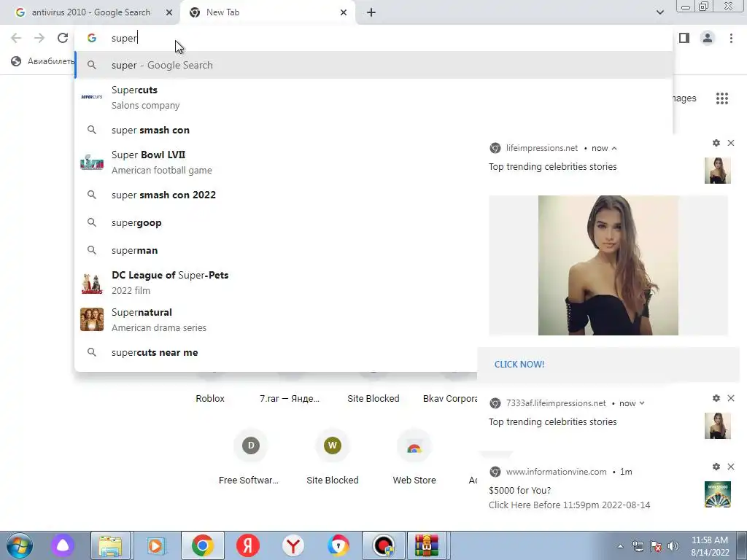Go forward using the forward arrow
747x560 pixels.
point(39,38)
